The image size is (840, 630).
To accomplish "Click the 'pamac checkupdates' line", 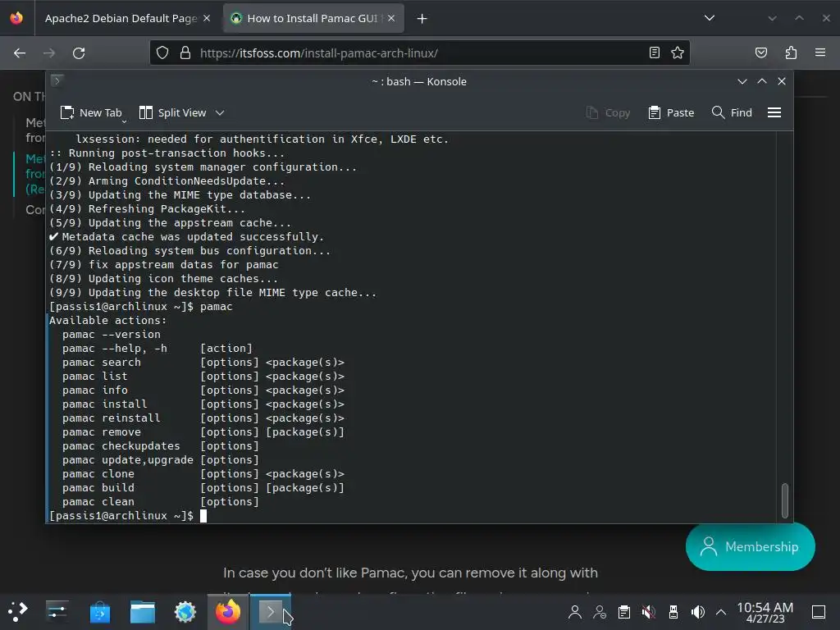I will click(160, 445).
